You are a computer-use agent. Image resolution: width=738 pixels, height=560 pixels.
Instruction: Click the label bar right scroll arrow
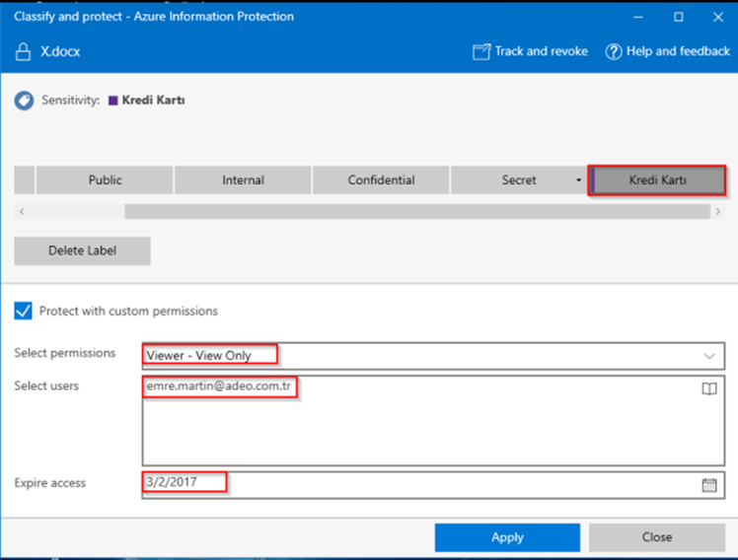click(717, 212)
